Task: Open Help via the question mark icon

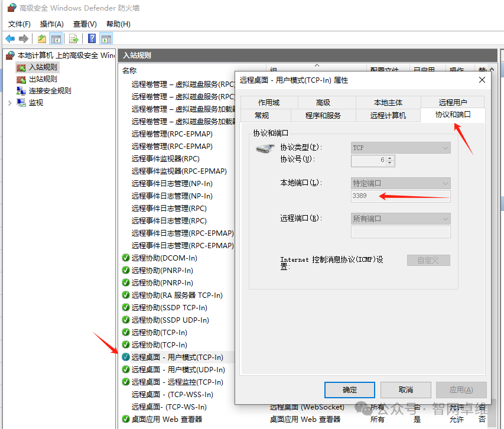Action: pyautogui.click(x=92, y=39)
